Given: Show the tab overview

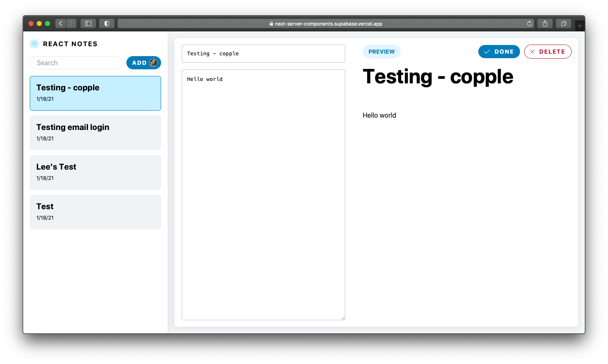Looking at the screenshot, I should point(563,24).
